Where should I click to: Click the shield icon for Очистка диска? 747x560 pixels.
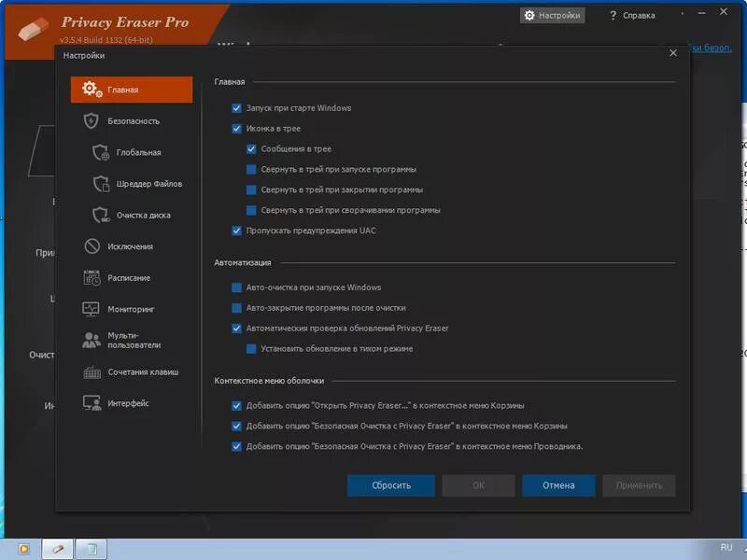(x=101, y=216)
